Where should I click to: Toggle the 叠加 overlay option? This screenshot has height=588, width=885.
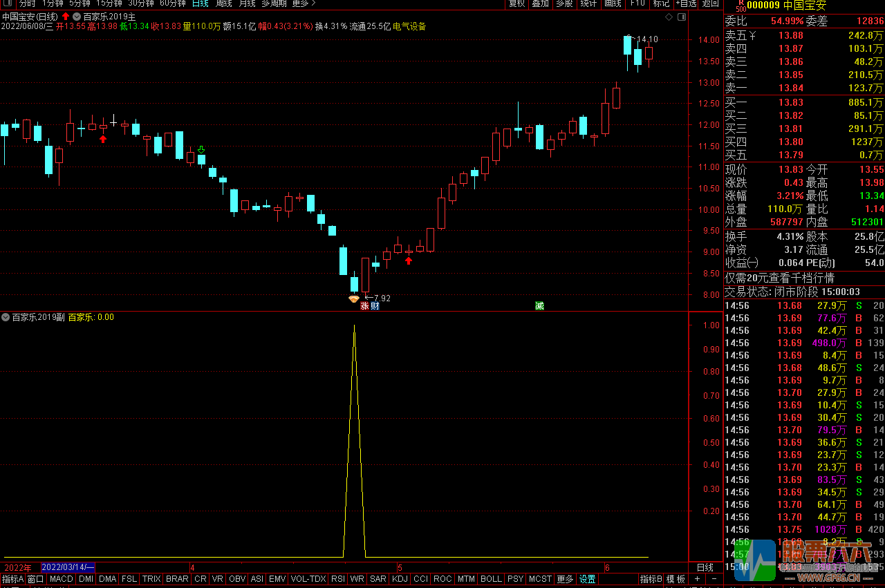pos(540,3)
